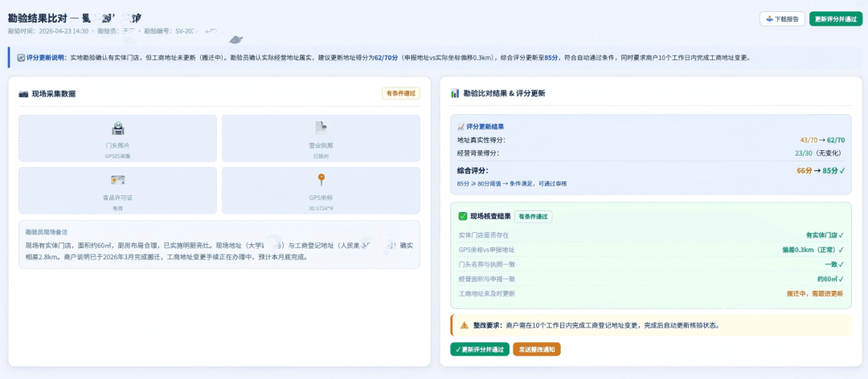Click the 66分 → 85分 score

(x=821, y=171)
